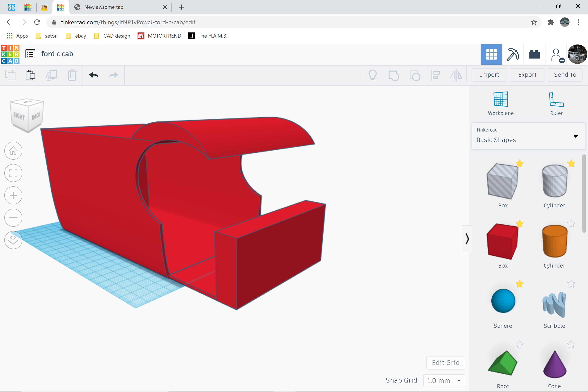Click the Zoom in plus button
Image resolution: width=588 pixels, height=392 pixels.
tap(13, 195)
